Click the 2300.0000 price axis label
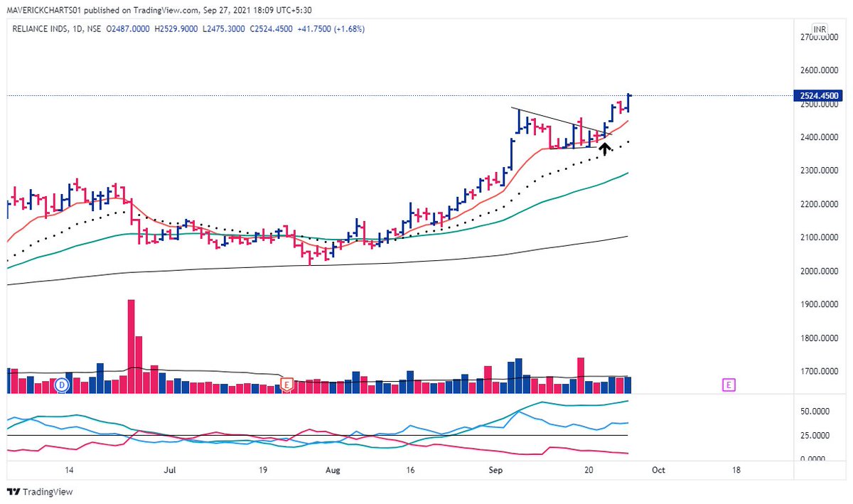The image size is (853, 504). [821, 171]
